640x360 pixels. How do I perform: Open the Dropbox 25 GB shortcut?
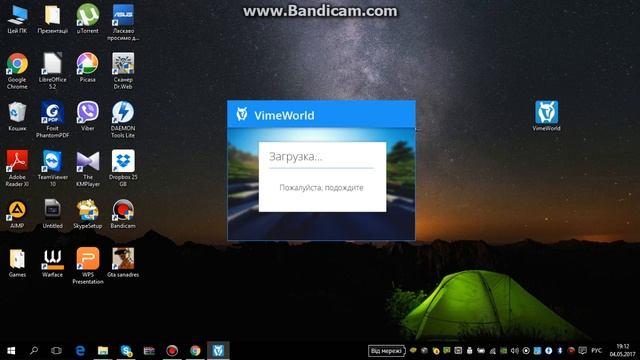(123, 168)
